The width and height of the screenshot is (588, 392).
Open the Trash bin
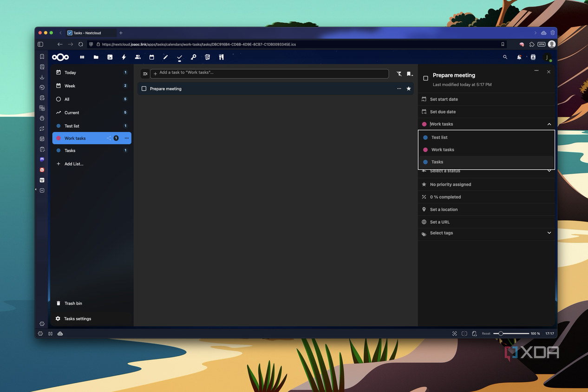[x=91, y=303]
